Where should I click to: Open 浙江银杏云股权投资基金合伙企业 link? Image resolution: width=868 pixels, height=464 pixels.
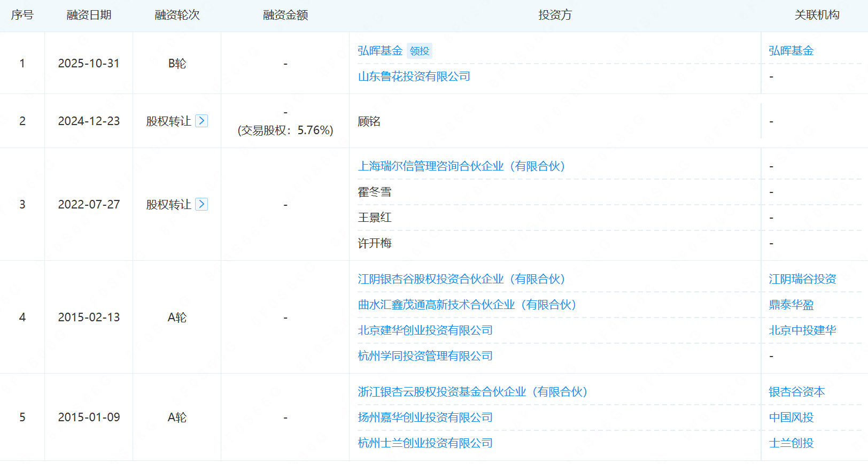[x=472, y=392]
